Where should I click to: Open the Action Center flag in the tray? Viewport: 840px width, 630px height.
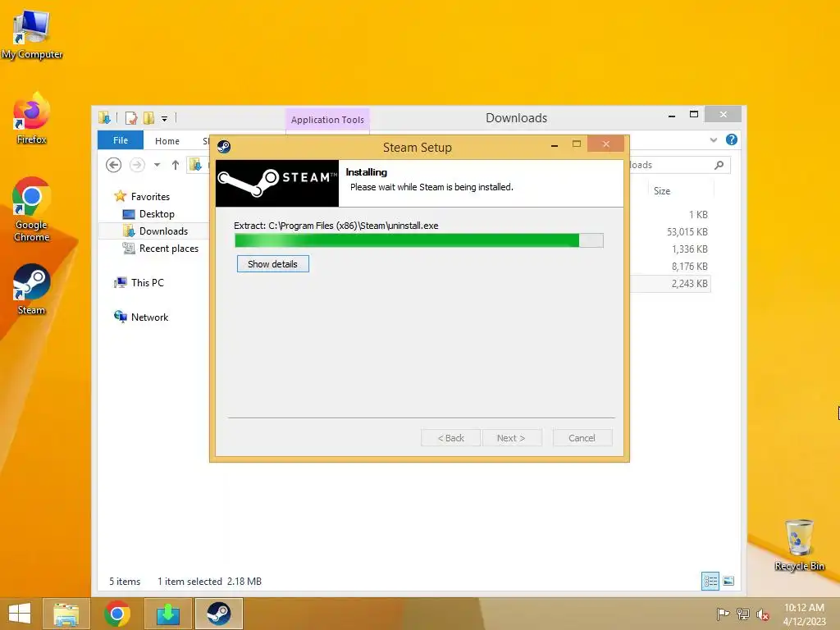(722, 614)
